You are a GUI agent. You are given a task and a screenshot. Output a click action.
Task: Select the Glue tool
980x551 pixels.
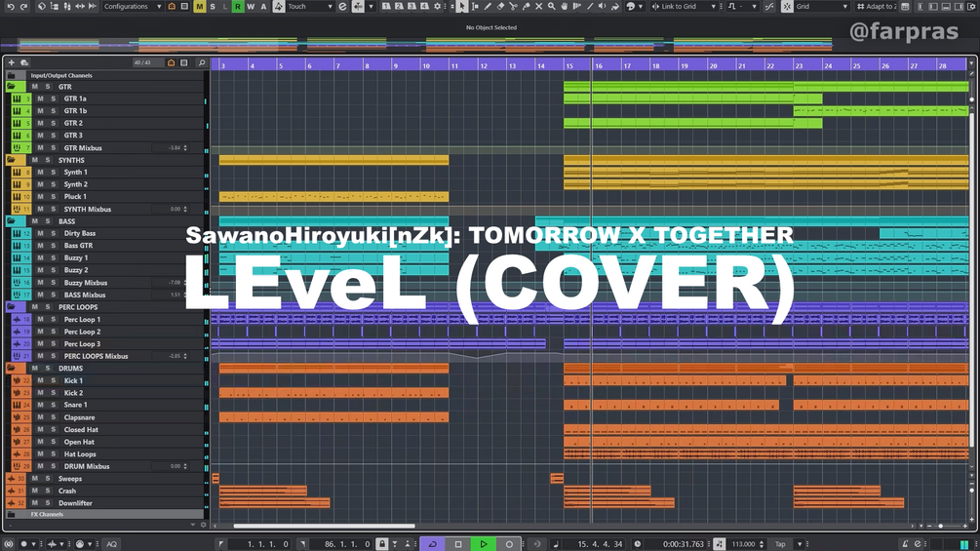coord(527,6)
